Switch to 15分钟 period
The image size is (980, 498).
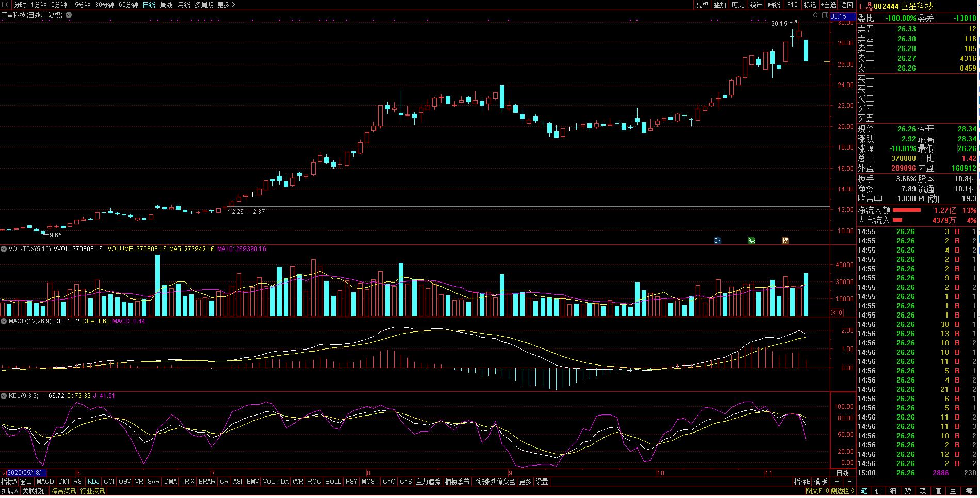(x=80, y=5)
